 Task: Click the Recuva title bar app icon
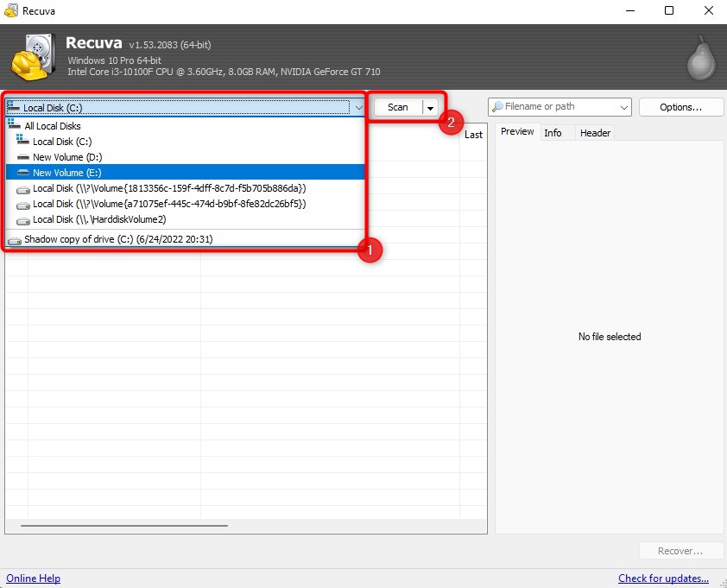click(x=10, y=10)
